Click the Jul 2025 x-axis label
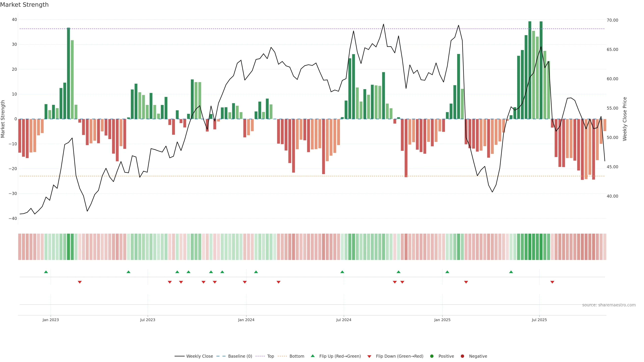Screen dimensions: 644x362 coord(539,320)
